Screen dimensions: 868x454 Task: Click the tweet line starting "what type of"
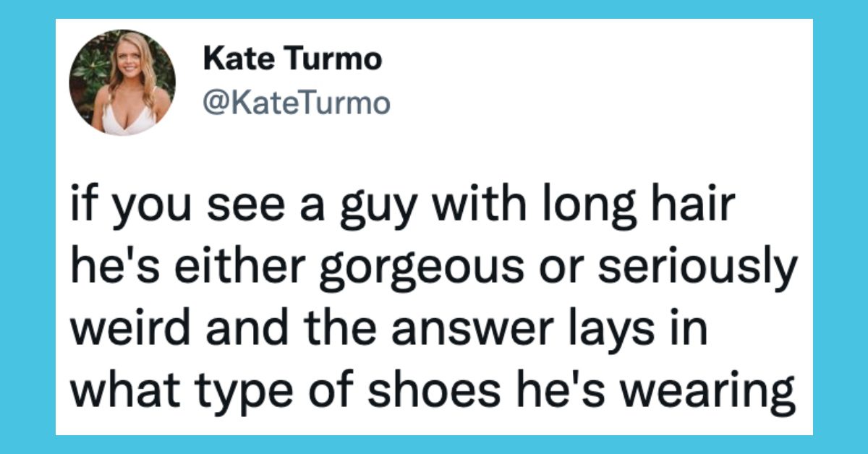[x=434, y=394]
